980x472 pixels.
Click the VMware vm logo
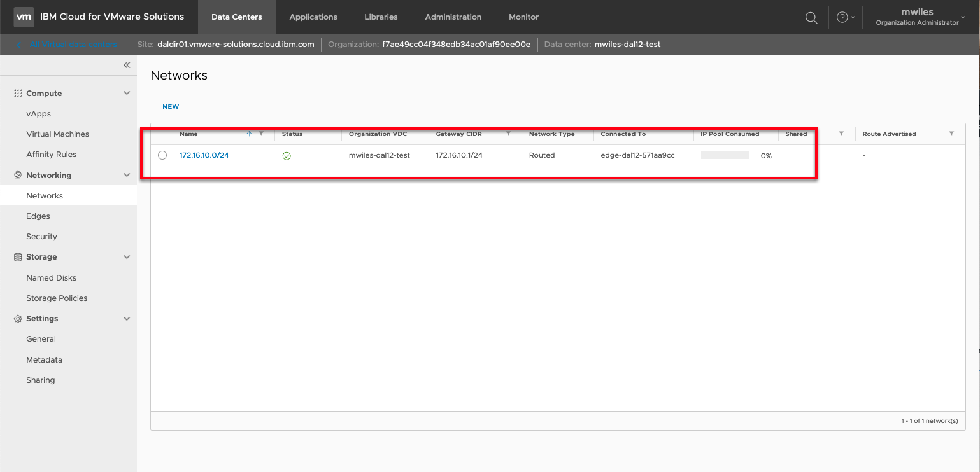click(24, 17)
